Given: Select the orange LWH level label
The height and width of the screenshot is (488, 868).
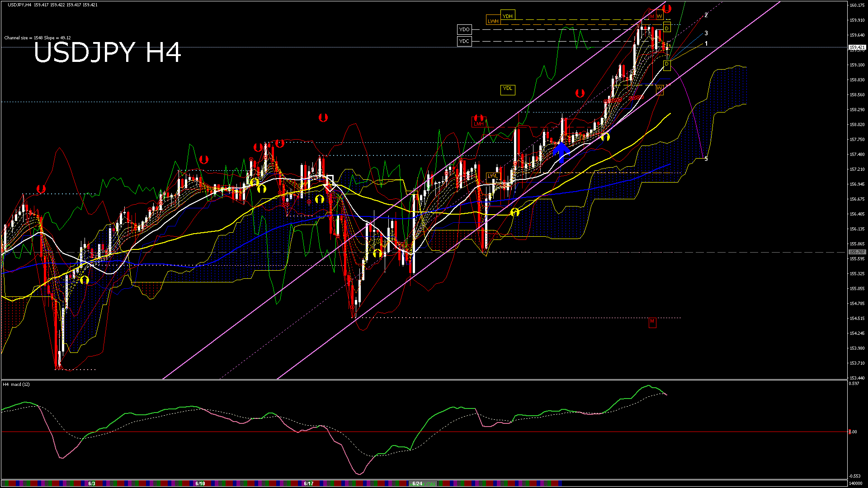Looking at the screenshot, I should pyautogui.click(x=493, y=21).
